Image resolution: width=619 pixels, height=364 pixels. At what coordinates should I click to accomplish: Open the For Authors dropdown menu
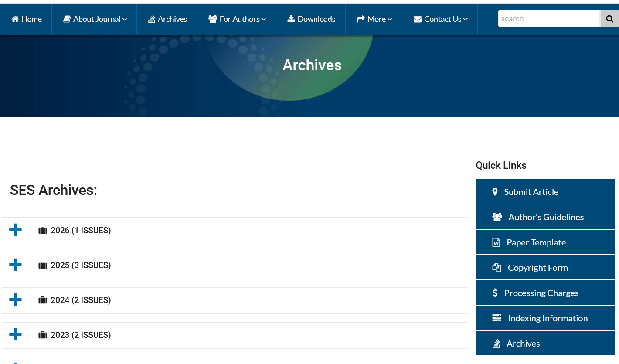(237, 19)
